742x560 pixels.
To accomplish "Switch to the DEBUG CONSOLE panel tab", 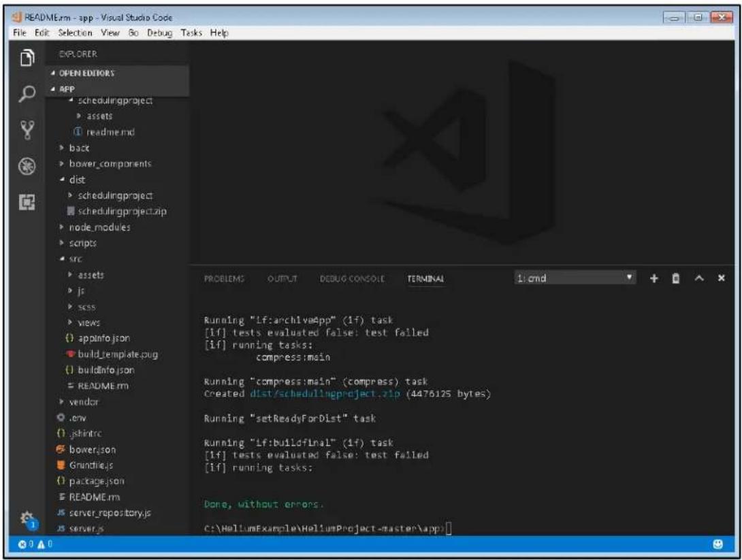I will 352,278.
